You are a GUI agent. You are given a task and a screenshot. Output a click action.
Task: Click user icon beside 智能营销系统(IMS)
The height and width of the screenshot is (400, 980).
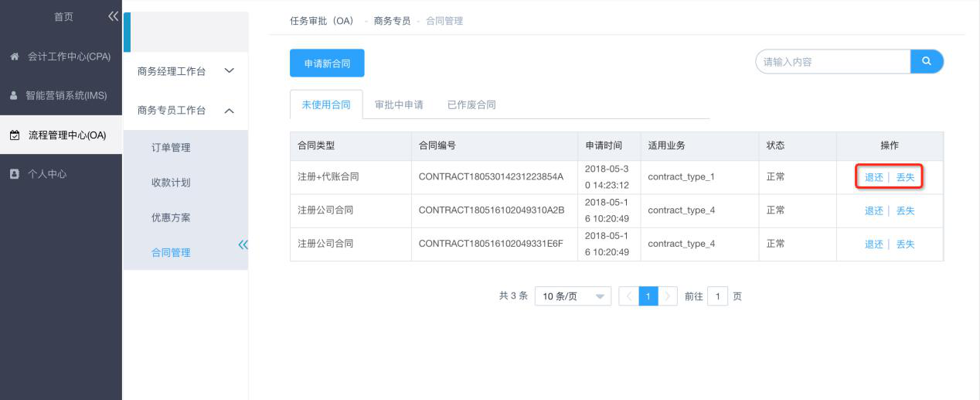coord(14,96)
